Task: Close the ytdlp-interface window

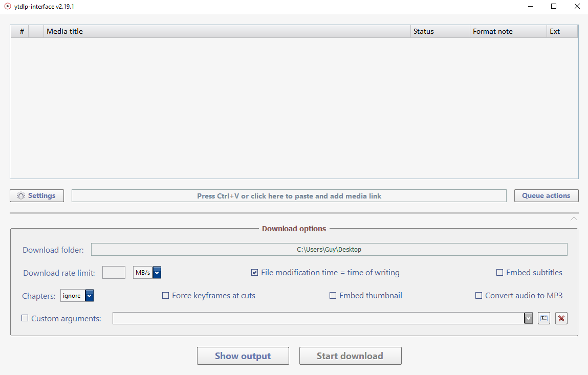Action: (x=577, y=6)
